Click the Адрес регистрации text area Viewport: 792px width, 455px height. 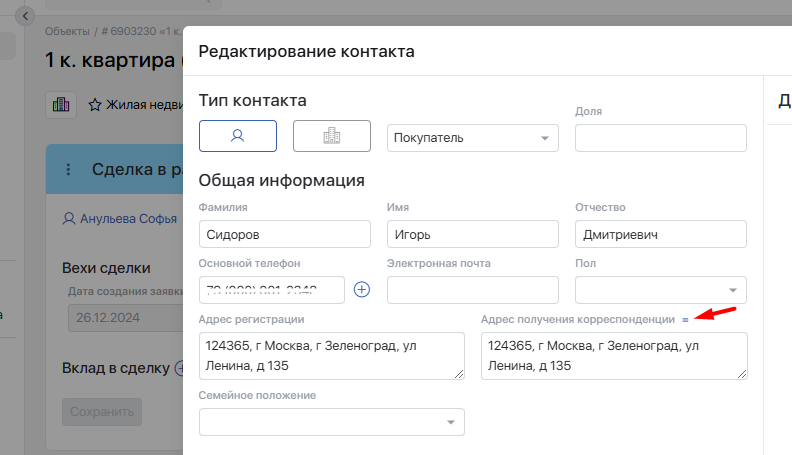click(331, 356)
